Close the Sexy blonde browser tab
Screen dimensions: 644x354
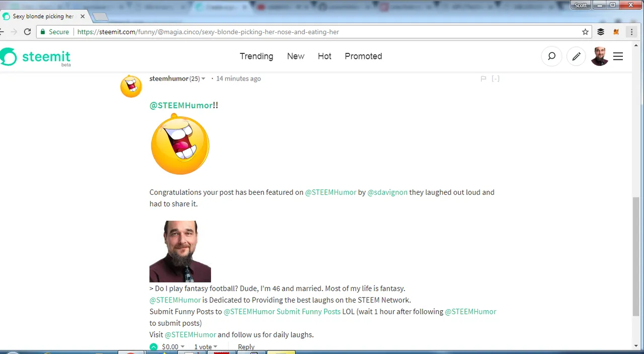click(83, 16)
